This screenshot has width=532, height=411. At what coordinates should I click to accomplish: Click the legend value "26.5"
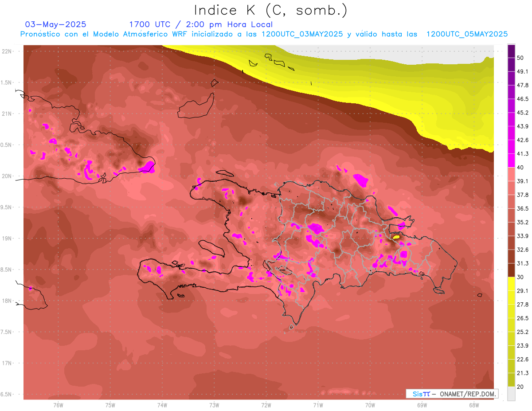pyautogui.click(x=523, y=318)
